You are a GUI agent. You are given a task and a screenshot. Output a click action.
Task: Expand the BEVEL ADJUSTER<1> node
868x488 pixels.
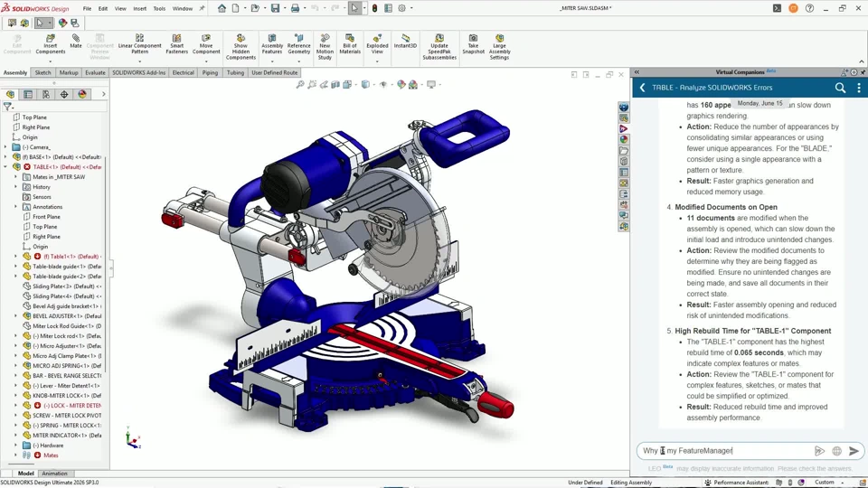pyautogui.click(x=15, y=316)
